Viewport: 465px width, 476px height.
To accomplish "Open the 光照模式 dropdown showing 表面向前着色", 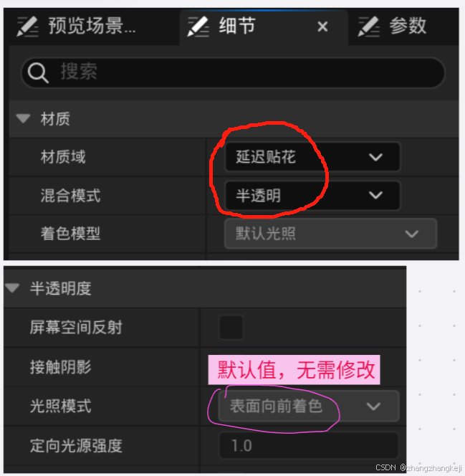I will click(x=309, y=406).
